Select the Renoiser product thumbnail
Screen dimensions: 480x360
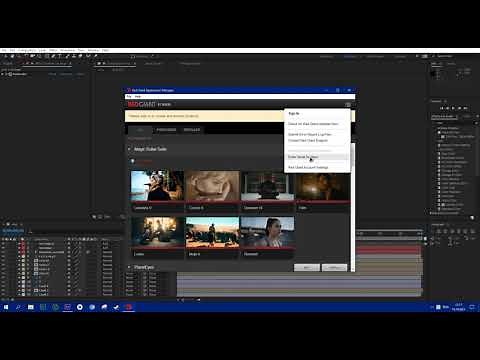click(x=267, y=237)
